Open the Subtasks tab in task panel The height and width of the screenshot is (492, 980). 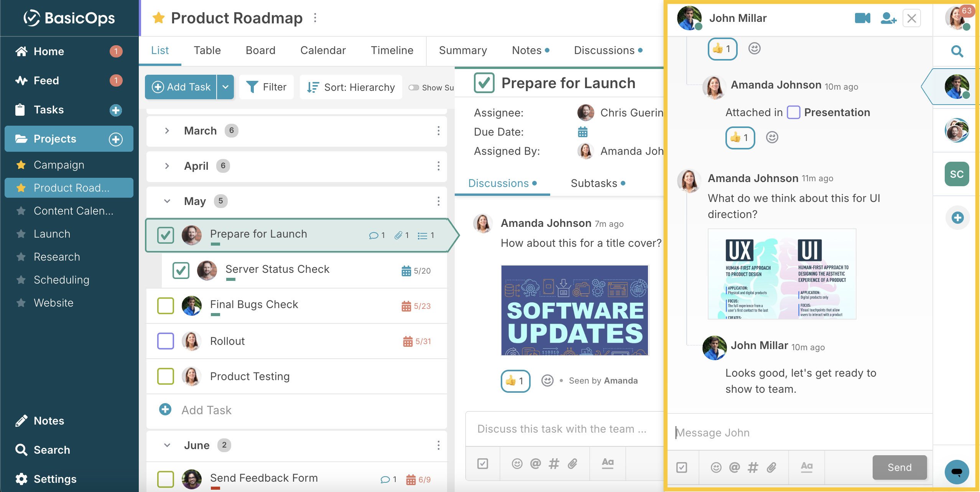[598, 183]
